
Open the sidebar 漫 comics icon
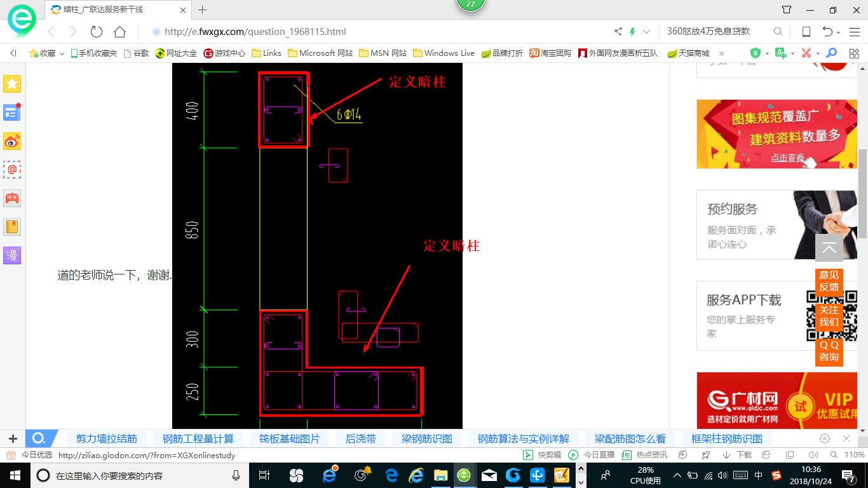click(12, 255)
